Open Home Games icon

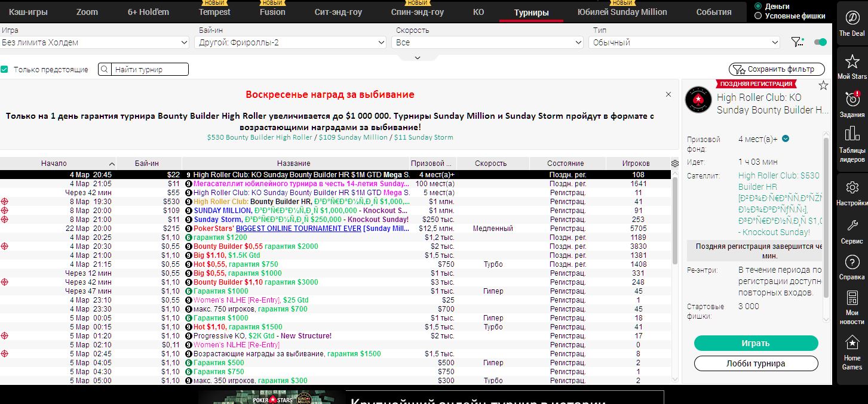coord(852,352)
